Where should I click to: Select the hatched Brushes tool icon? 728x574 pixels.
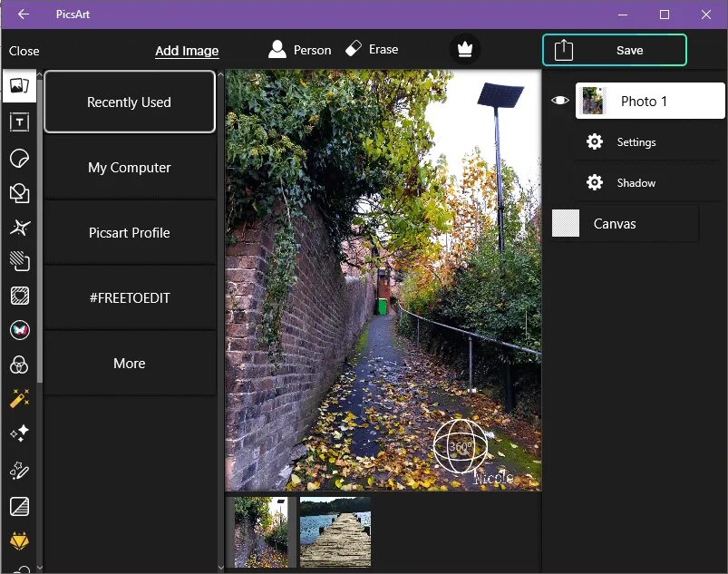click(20, 261)
